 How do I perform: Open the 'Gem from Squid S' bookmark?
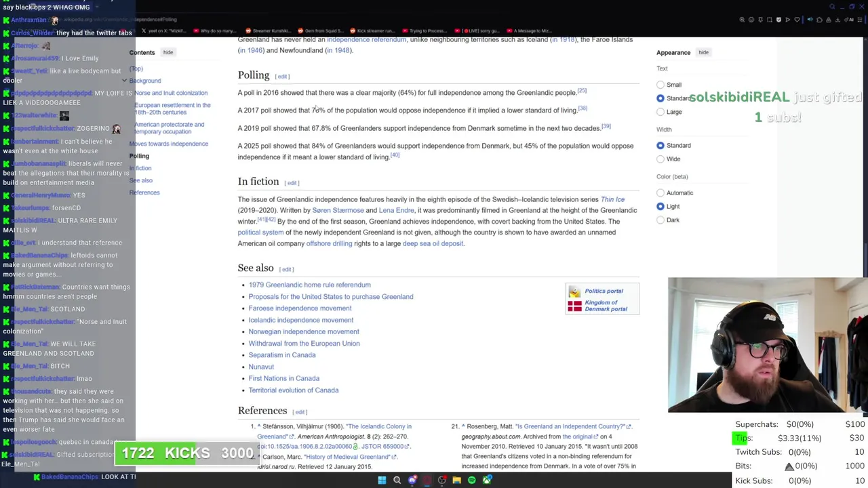click(319, 30)
